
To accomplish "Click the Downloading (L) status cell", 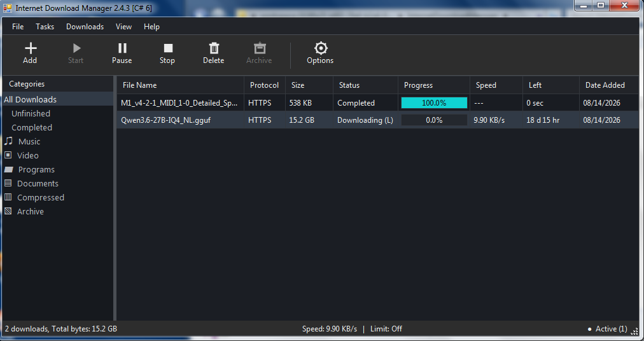I will (x=365, y=120).
